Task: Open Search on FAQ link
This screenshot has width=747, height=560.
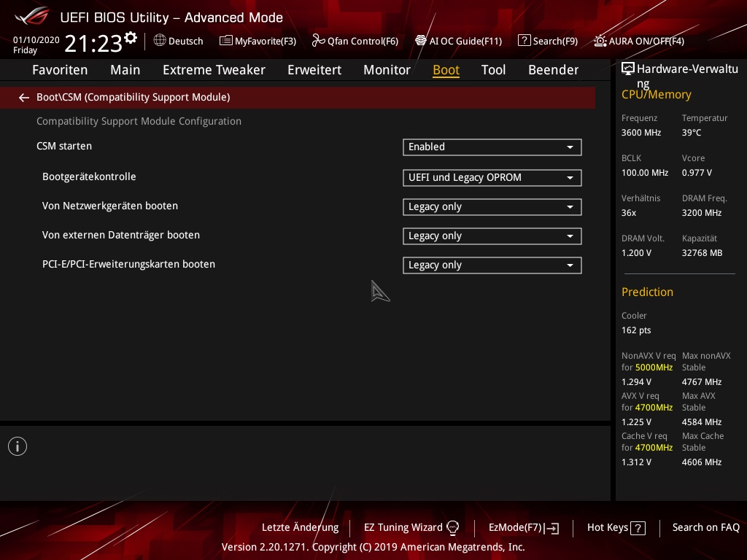Action: click(x=705, y=527)
